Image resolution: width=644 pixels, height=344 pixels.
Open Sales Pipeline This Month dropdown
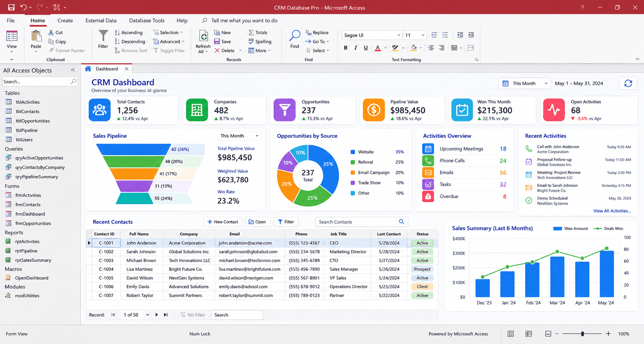point(239,136)
